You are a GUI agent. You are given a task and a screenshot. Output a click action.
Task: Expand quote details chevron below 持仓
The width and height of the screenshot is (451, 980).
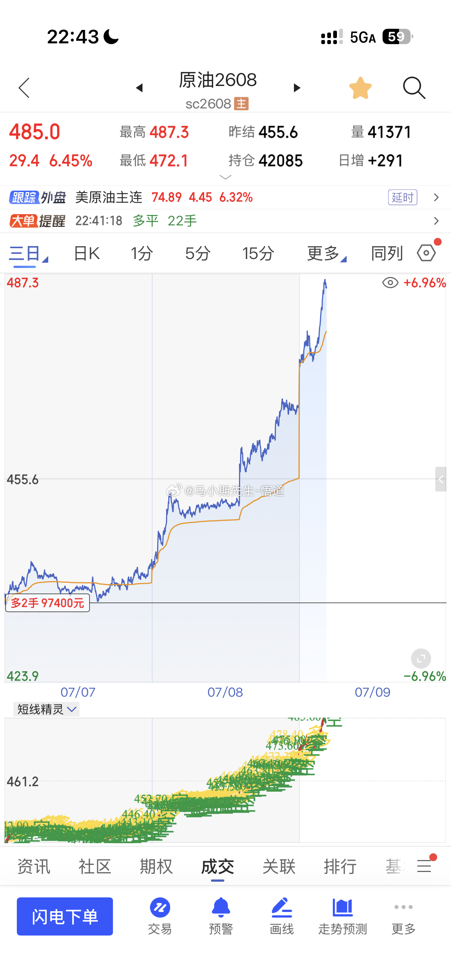click(x=226, y=177)
